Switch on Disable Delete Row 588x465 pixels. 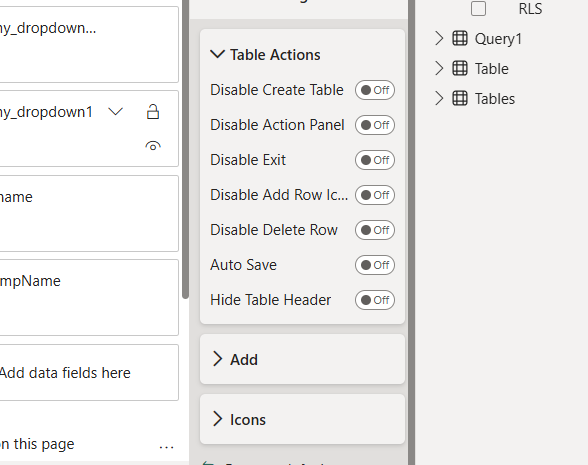pos(375,230)
